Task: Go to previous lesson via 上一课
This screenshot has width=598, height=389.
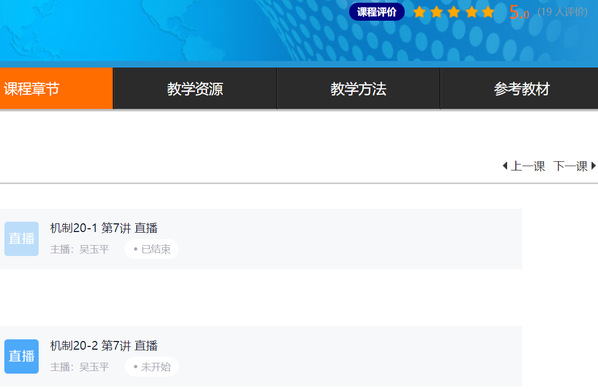Action: [528, 166]
